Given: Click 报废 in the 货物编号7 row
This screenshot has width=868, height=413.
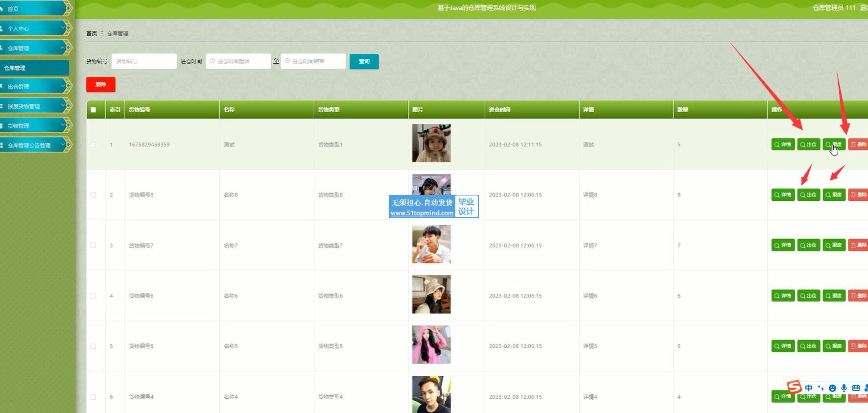Looking at the screenshot, I should (834, 245).
